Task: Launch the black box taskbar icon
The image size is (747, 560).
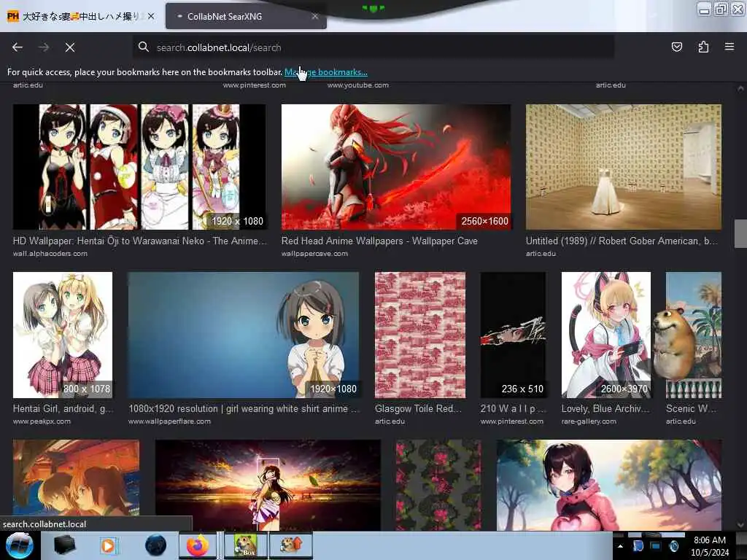Action: (65, 545)
